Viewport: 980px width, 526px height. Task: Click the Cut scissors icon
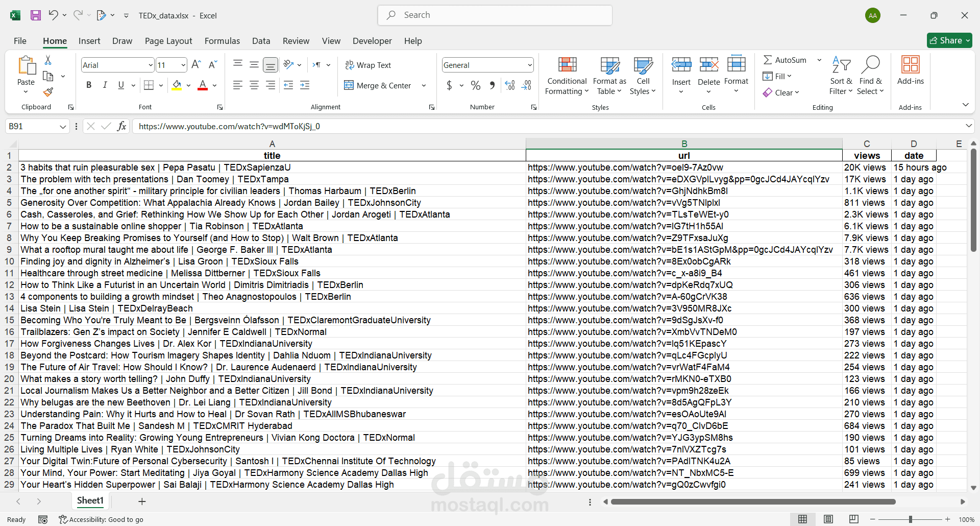click(x=48, y=60)
